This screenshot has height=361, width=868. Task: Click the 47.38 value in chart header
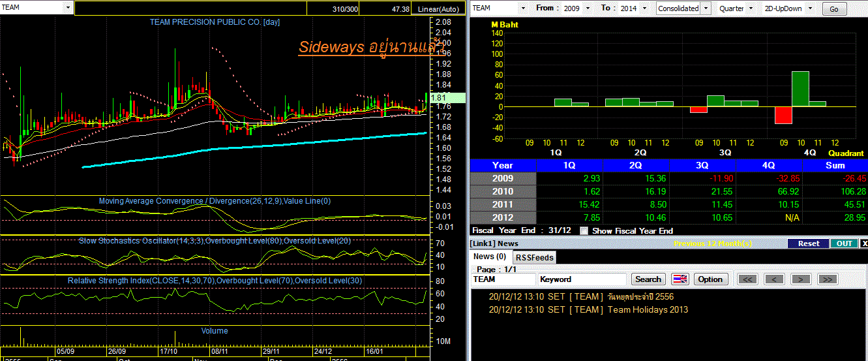coord(400,9)
